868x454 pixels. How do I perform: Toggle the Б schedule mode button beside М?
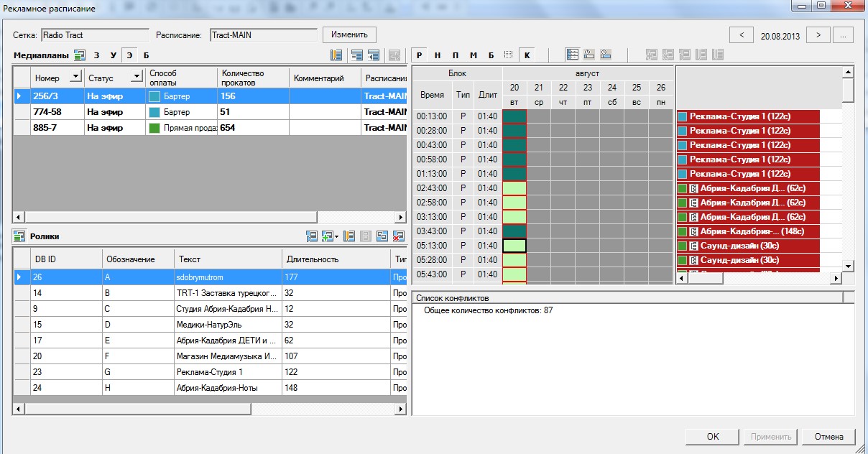point(491,55)
